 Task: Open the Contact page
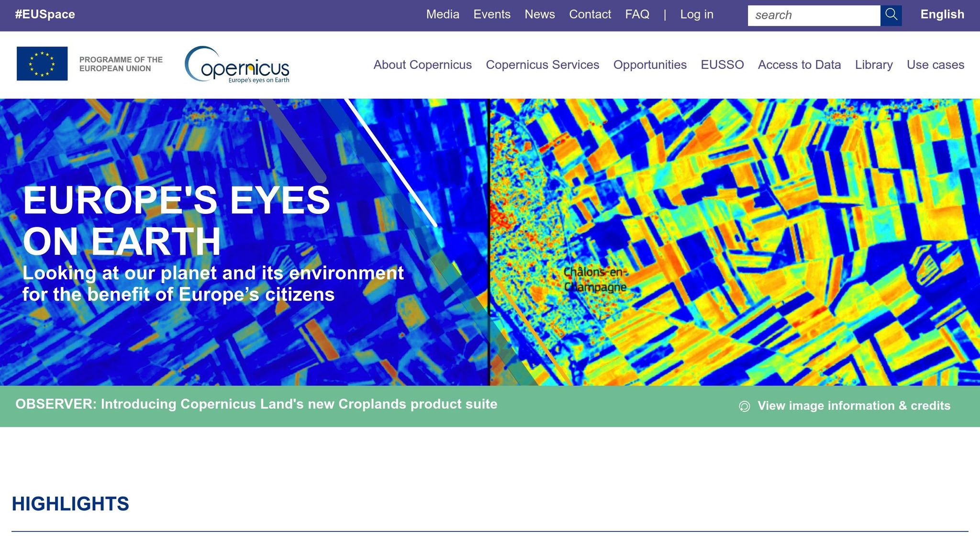[x=590, y=14]
